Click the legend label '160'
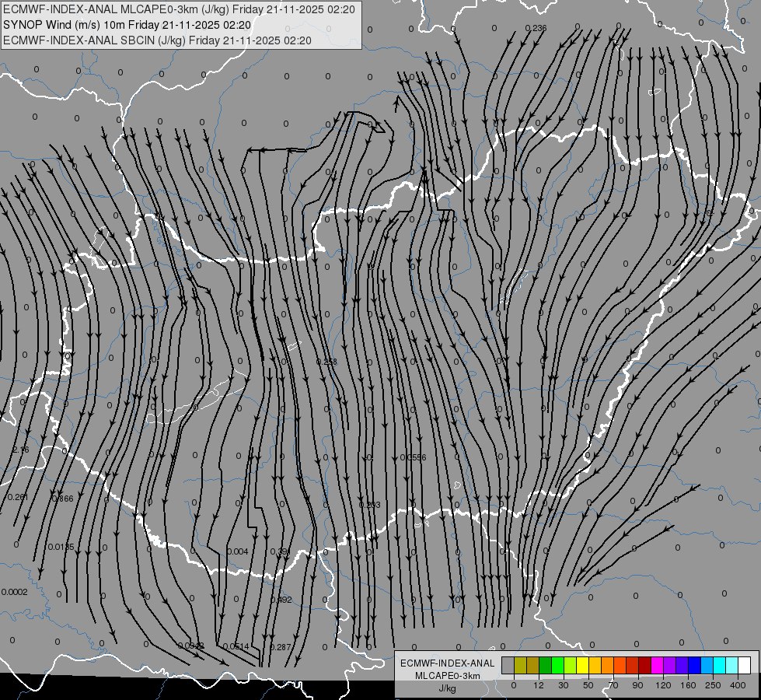The height and width of the screenshot is (700, 761). (688, 685)
